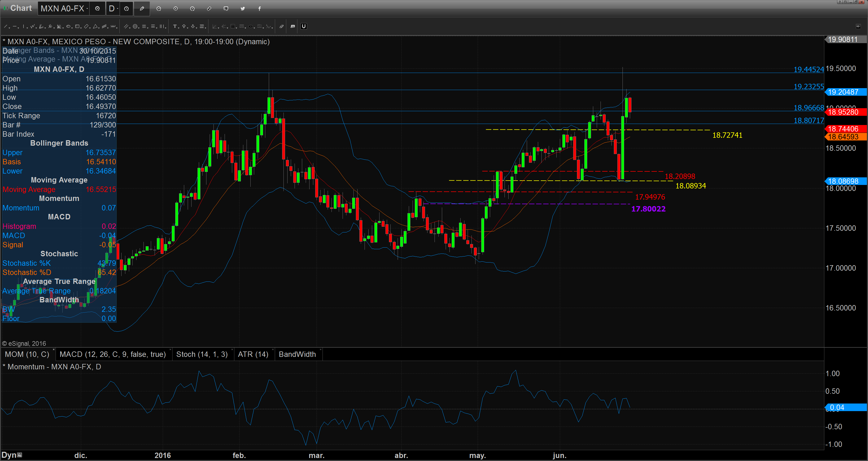Image resolution: width=868 pixels, height=461 pixels.
Task: Select the triangle drawing tool
Action: click(x=95, y=26)
